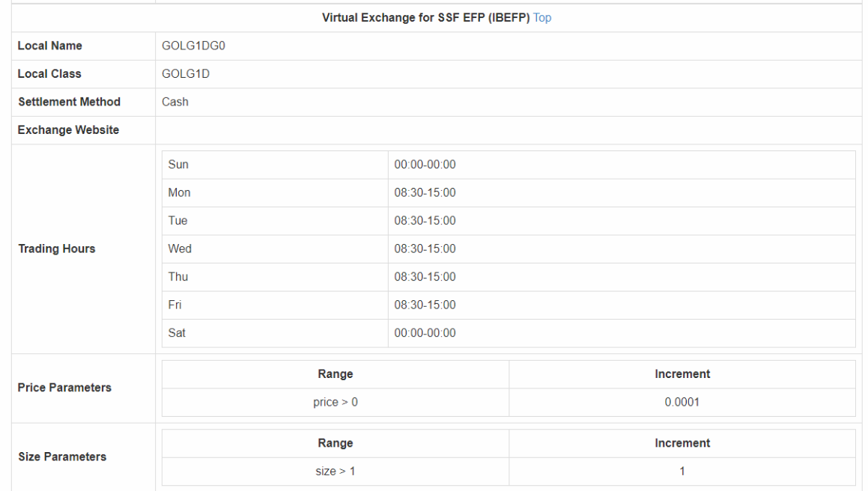The image size is (868, 491).
Task: Select the GOLG1DG0 local name value
Action: 194,46
